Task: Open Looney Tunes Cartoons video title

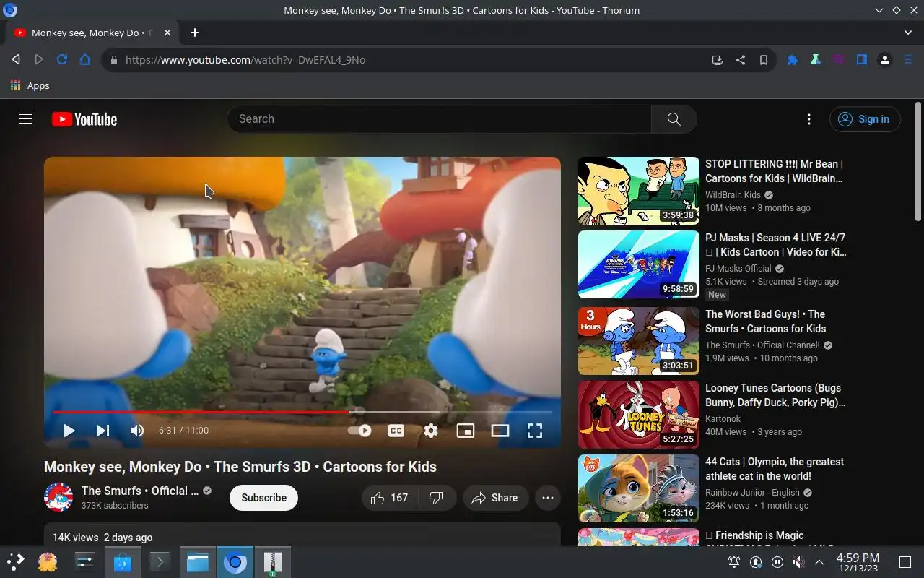Action: click(775, 395)
